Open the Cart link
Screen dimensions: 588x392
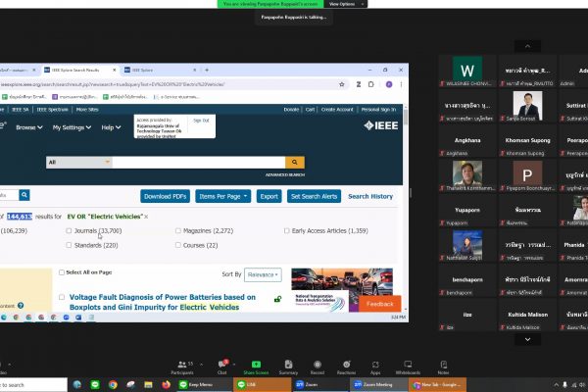[310, 110]
